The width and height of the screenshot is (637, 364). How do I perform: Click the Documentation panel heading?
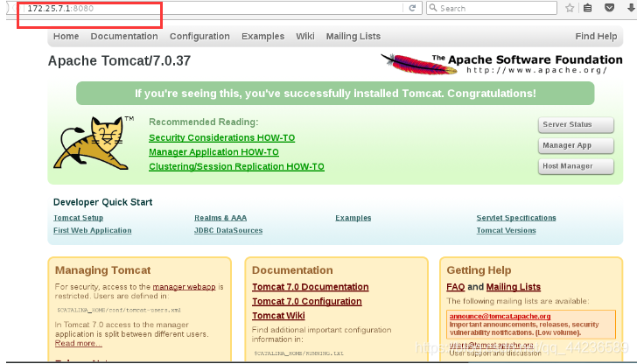coord(292,270)
